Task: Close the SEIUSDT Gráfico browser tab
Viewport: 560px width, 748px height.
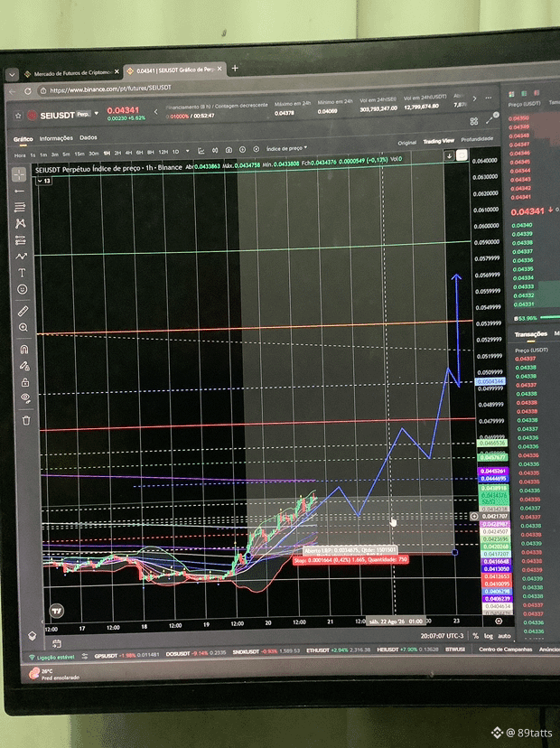Action: [x=219, y=70]
